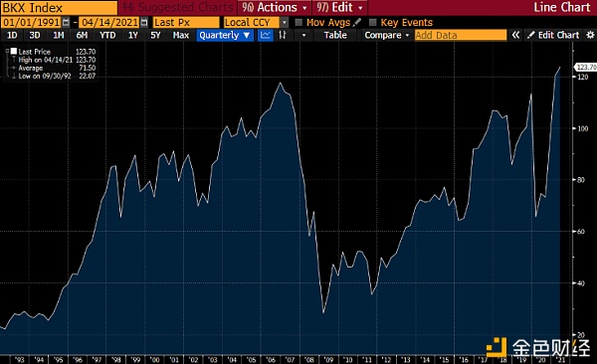
Task: Select the 1M time range
Action: pyautogui.click(x=59, y=36)
